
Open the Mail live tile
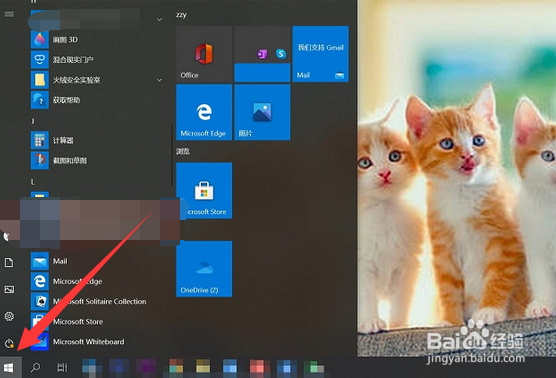click(321, 54)
